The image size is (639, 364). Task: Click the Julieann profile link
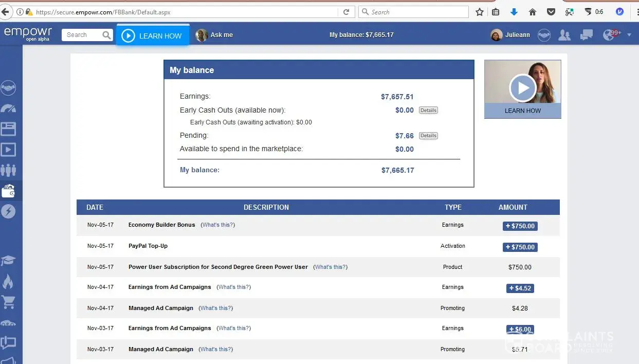click(x=510, y=35)
